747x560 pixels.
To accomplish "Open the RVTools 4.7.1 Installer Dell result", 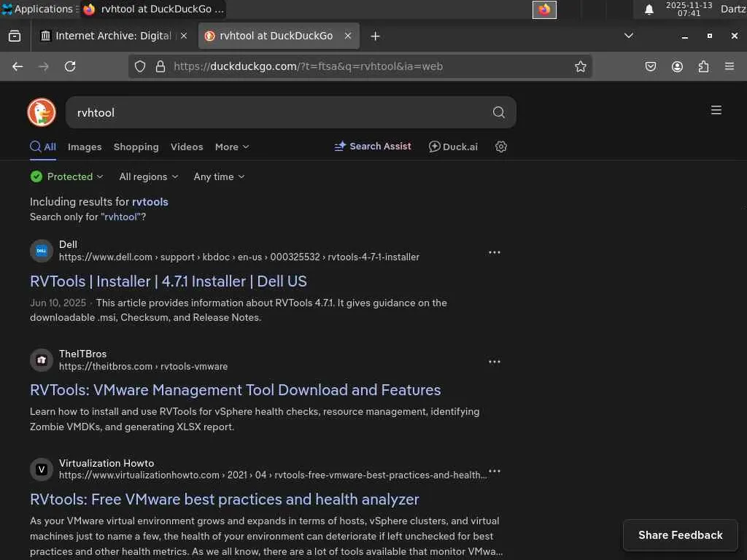I will [x=169, y=281].
